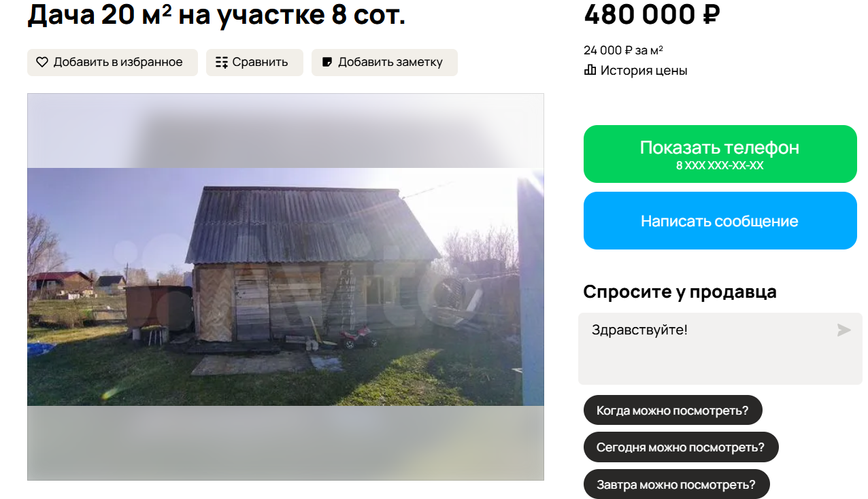This screenshot has width=868, height=499.
Task: Choose quick reply Когда можно посмотреть?
Action: [x=673, y=410]
